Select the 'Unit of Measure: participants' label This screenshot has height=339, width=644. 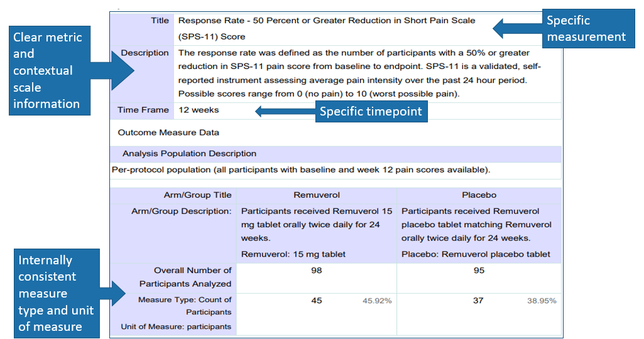[176, 326]
